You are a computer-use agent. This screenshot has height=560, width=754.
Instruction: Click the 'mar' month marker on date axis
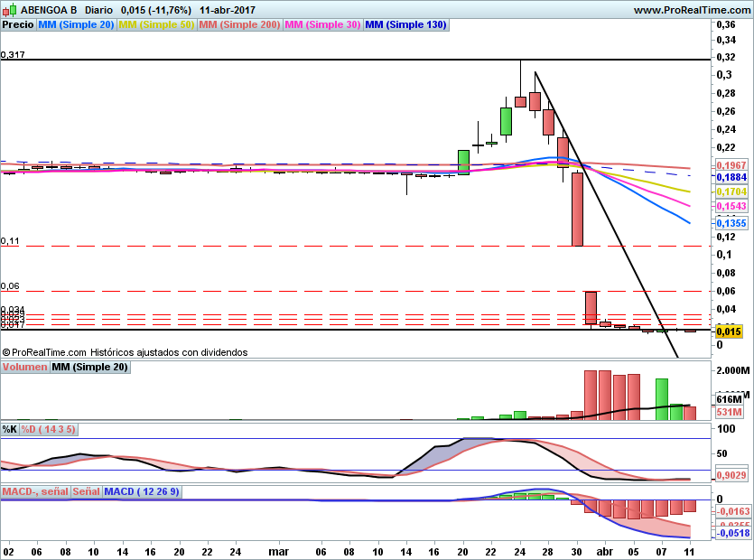[x=279, y=550]
